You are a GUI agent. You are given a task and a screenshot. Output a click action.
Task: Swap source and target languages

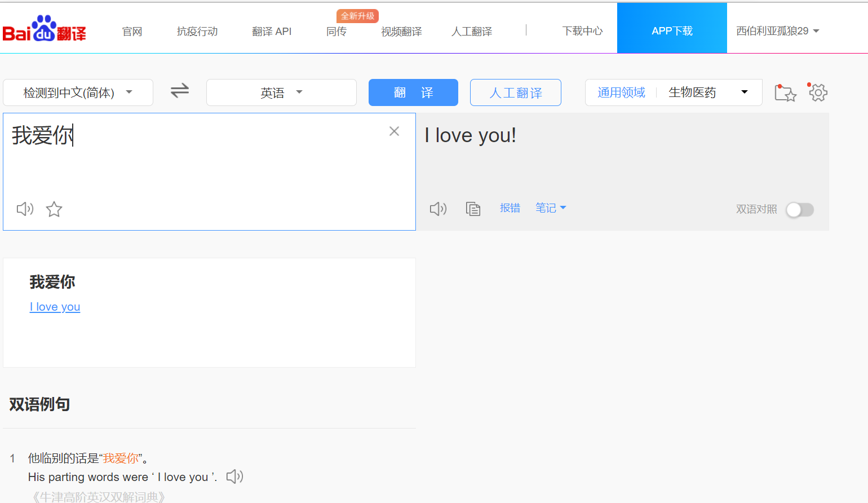tap(180, 91)
